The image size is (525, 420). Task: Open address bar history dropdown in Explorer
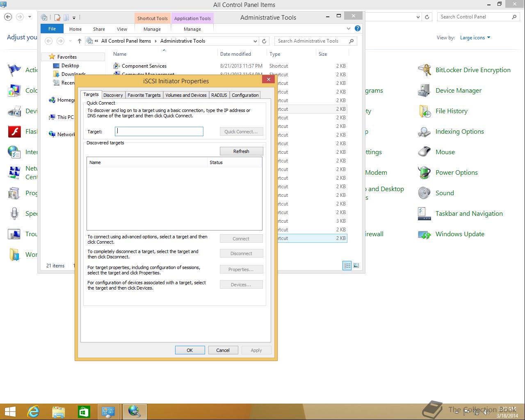click(255, 41)
